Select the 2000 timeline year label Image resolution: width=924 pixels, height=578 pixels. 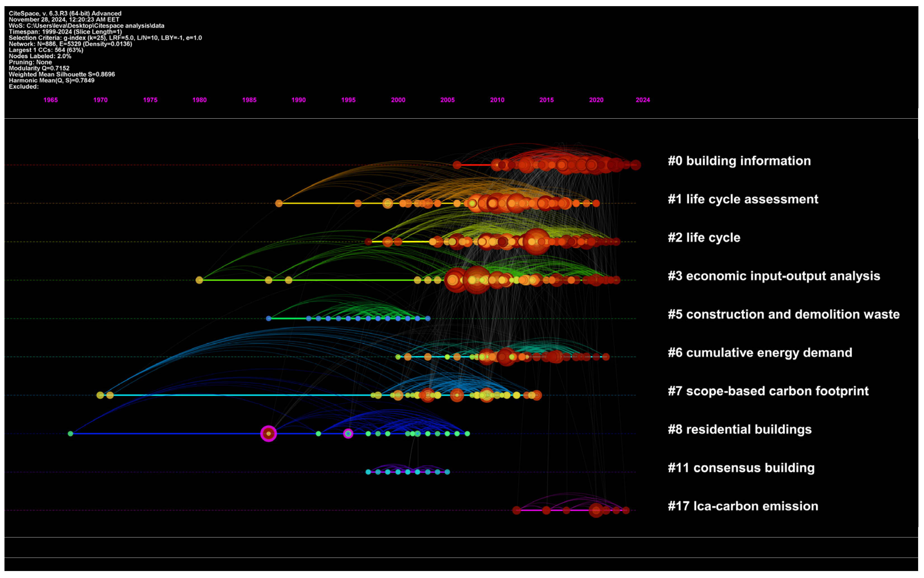click(x=398, y=100)
